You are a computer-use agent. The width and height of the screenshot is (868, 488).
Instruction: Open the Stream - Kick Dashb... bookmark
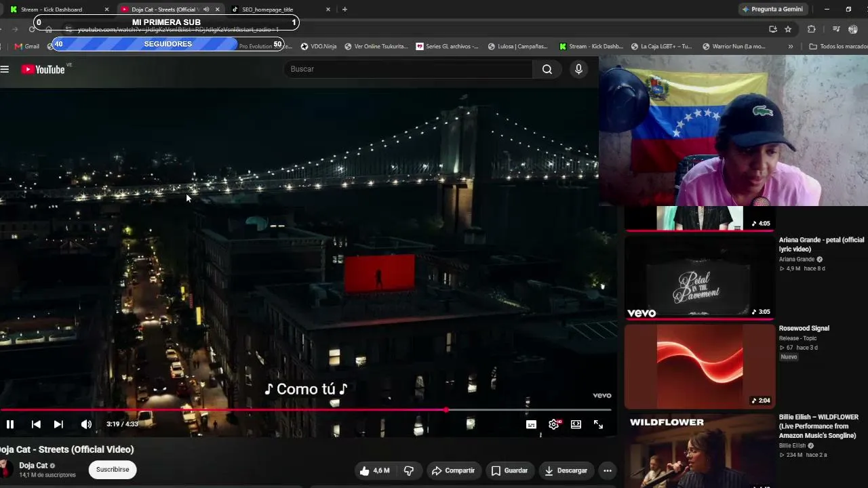(x=591, y=47)
